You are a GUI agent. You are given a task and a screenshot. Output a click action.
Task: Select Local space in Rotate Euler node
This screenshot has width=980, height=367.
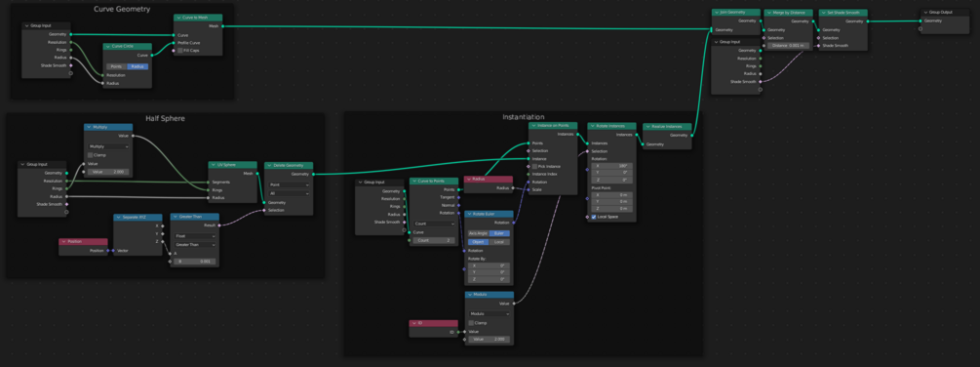[x=499, y=241]
